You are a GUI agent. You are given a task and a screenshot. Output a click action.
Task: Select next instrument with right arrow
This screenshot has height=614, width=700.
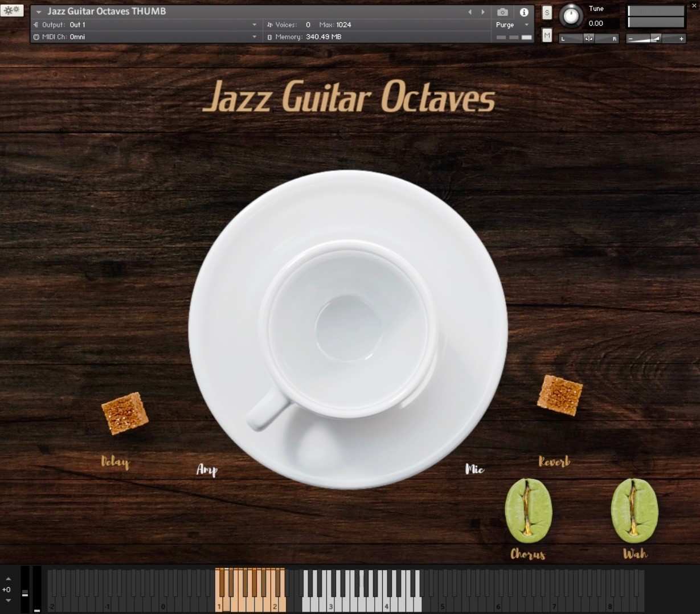tap(483, 12)
